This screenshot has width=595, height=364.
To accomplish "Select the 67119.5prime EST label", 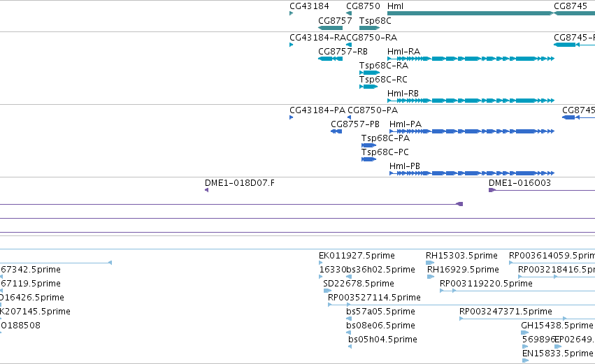I will click(30, 284).
